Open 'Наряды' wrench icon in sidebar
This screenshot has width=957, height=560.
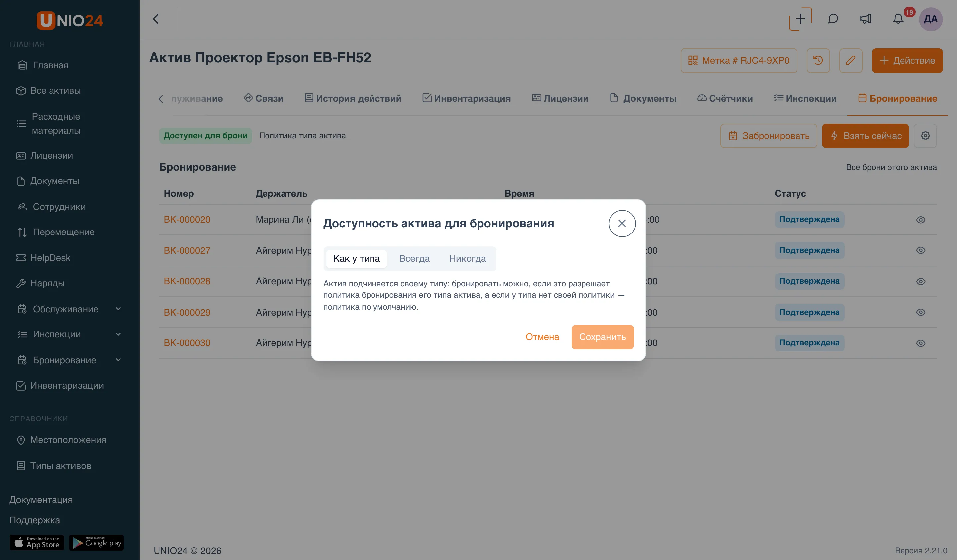21,283
